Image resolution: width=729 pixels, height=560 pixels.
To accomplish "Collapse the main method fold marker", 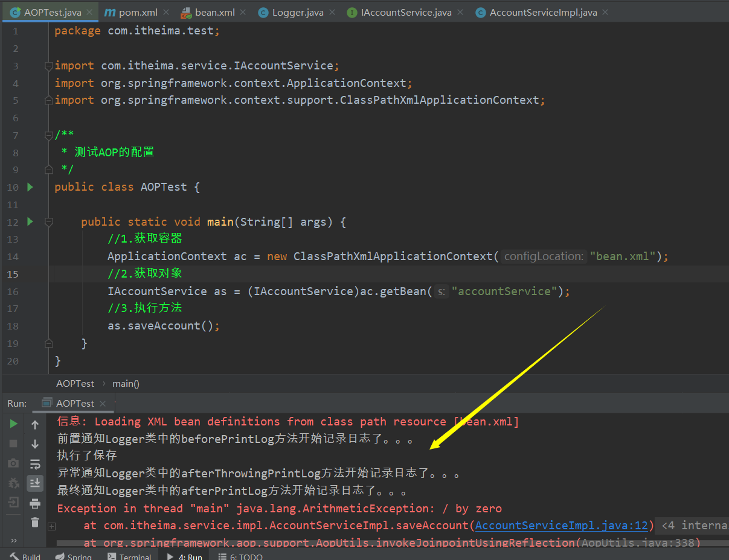I will (x=49, y=222).
